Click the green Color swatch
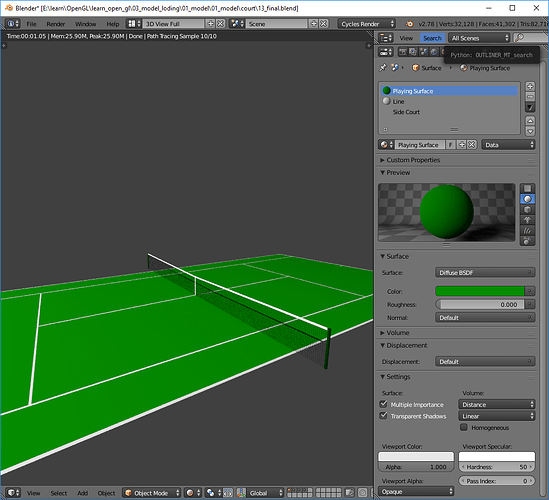549x500 pixels. 480,291
